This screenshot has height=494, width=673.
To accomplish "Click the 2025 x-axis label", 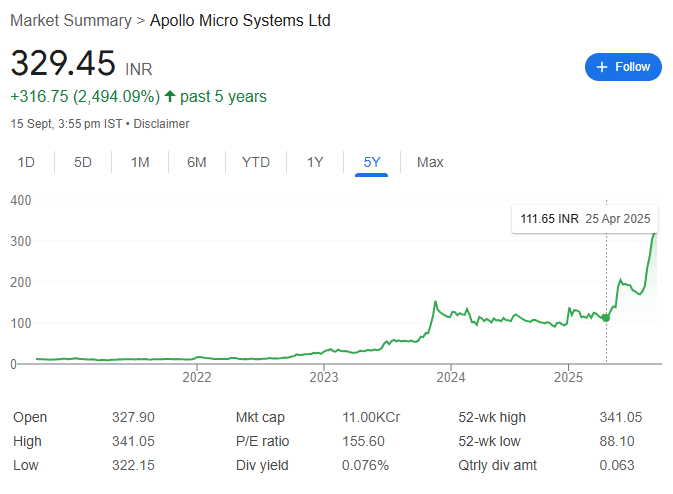I will 568,377.
